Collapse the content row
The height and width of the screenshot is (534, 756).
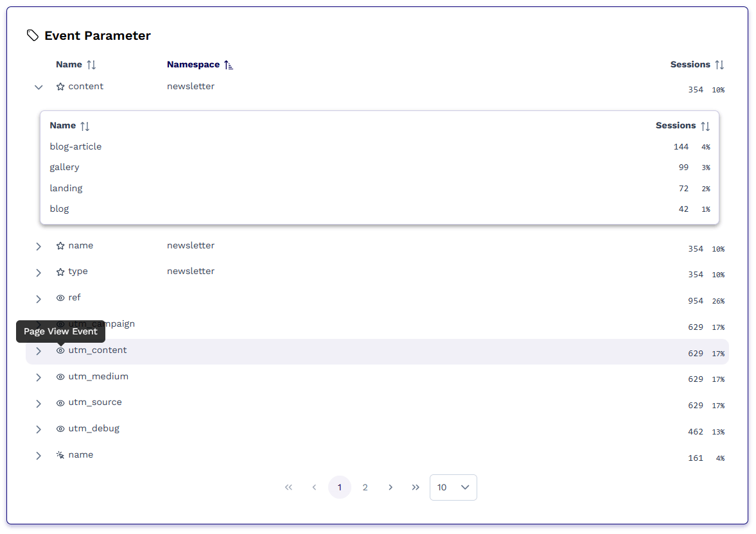(39, 87)
